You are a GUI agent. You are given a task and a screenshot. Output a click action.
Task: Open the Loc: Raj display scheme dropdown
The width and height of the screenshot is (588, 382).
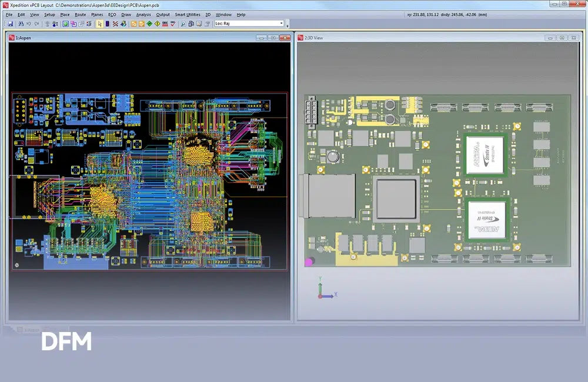click(x=282, y=24)
